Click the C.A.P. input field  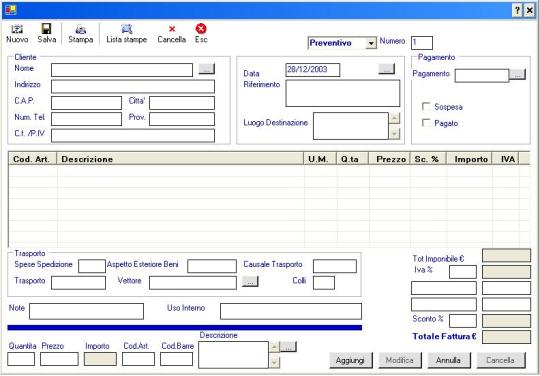point(86,103)
